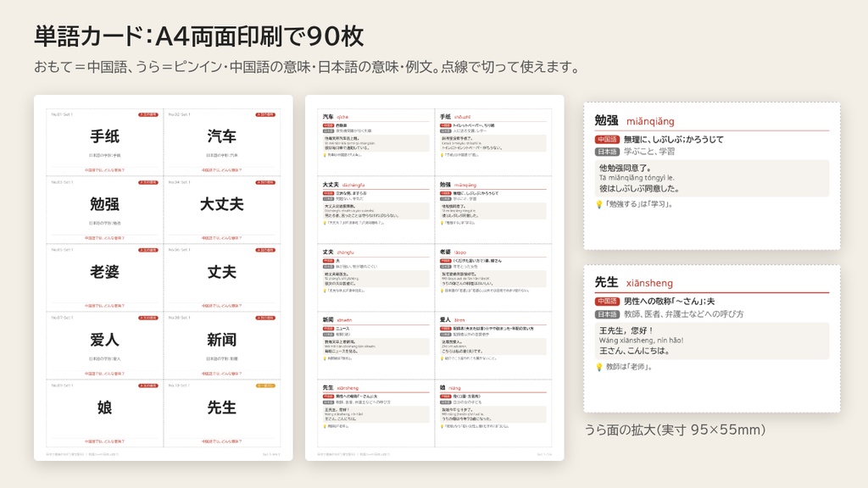The image size is (868, 488).
Task: Click the lightbulb icon on the enlarged 勉强 card
Action: (598, 204)
